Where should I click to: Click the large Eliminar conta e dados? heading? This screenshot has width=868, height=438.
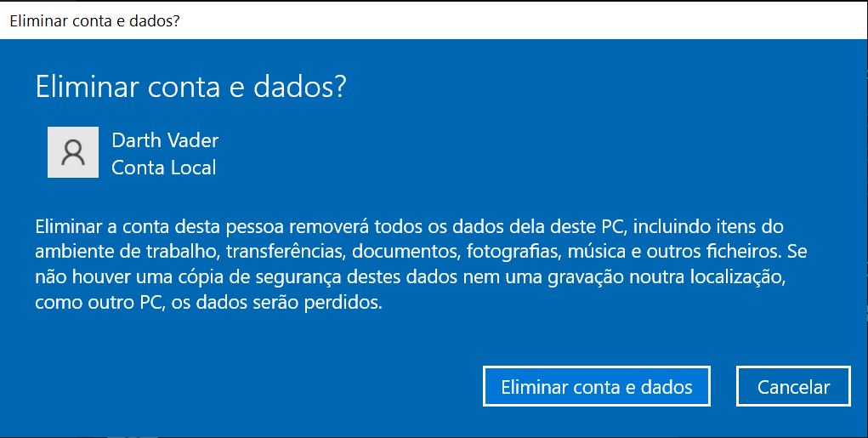(x=191, y=87)
